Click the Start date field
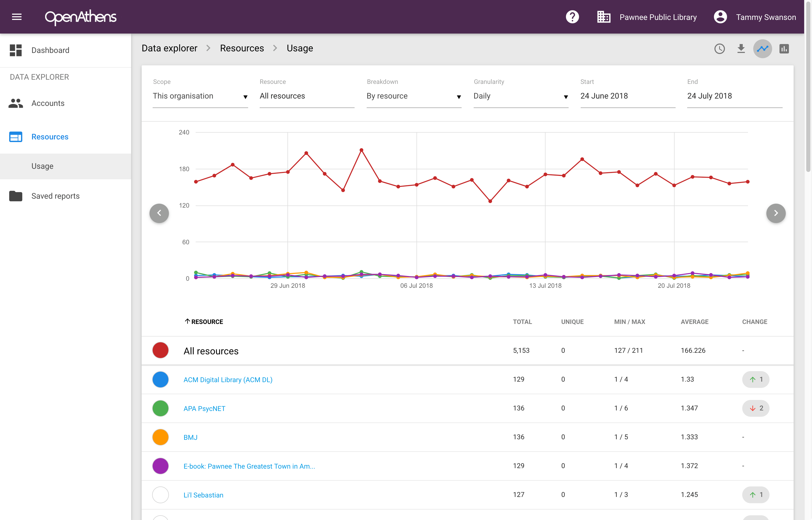This screenshot has height=520, width=812. (x=627, y=96)
